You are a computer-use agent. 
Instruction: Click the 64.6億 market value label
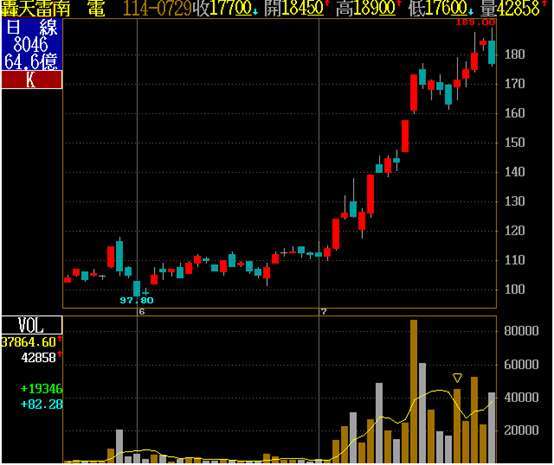pos(31,61)
